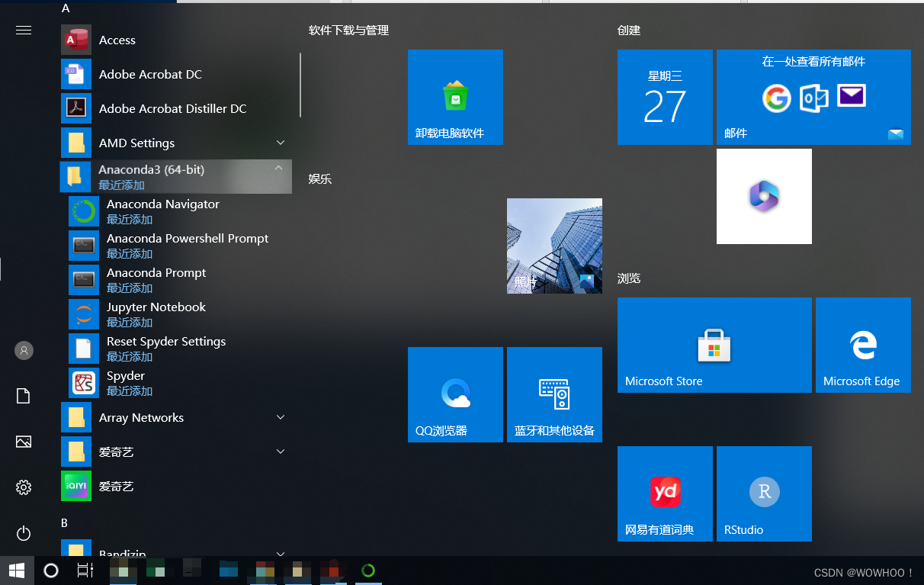Open Pictures from Start sidebar
Viewport: 924px width, 585px height.
click(24, 442)
